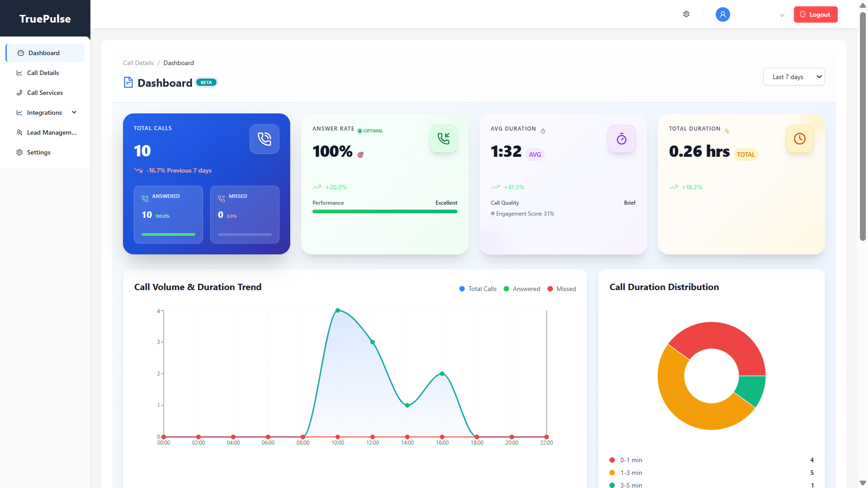Click the downward trend arrow icon

138,170
